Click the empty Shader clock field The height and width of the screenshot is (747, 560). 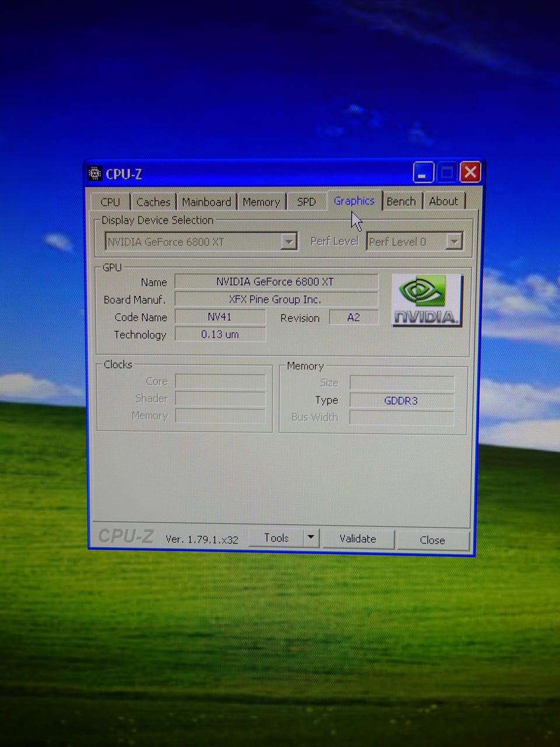tap(220, 399)
